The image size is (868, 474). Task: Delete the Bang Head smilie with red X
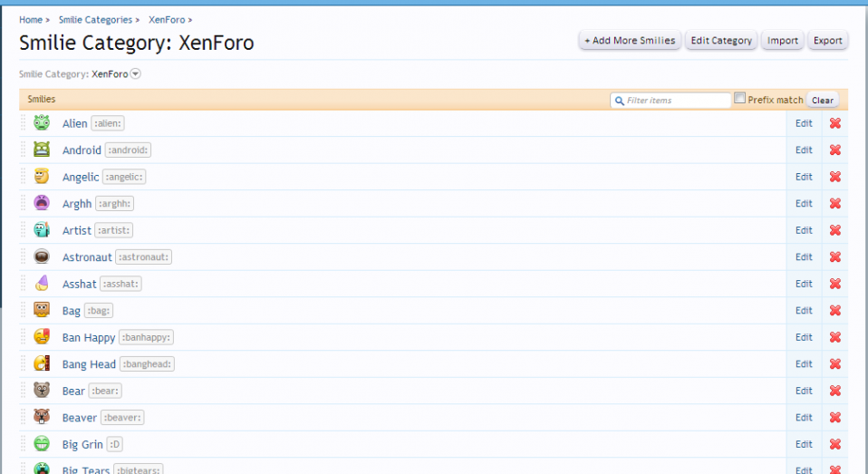point(835,363)
